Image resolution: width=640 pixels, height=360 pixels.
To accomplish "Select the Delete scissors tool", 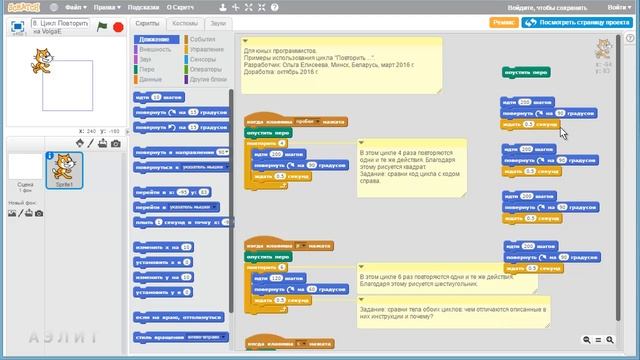I will click(x=236, y=7).
